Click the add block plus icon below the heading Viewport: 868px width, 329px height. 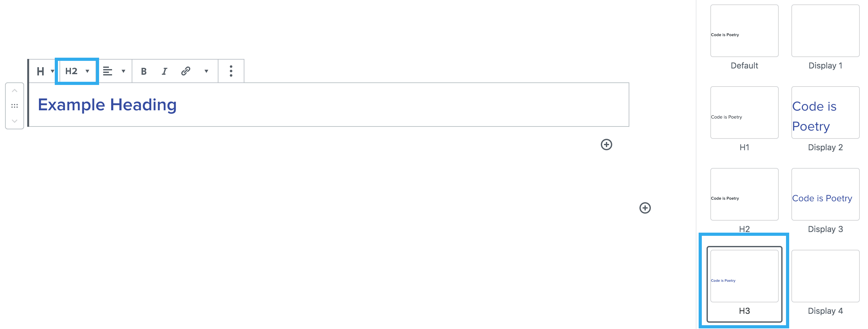[606, 145]
